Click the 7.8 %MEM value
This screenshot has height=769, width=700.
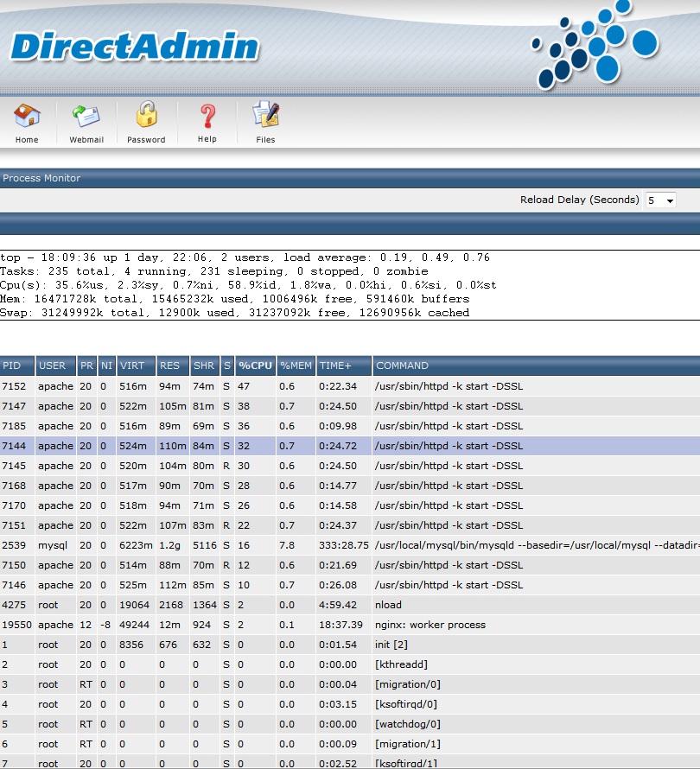tap(287, 545)
